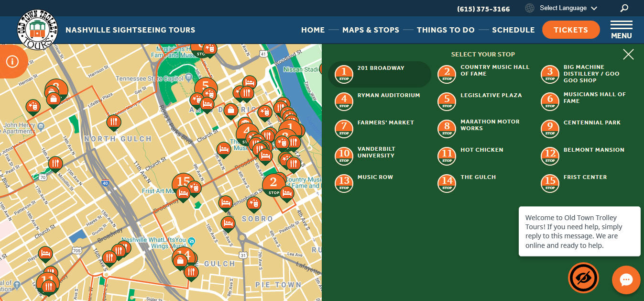Select stop 15 icon Frist Center
The width and height of the screenshot is (644, 301).
point(550,183)
